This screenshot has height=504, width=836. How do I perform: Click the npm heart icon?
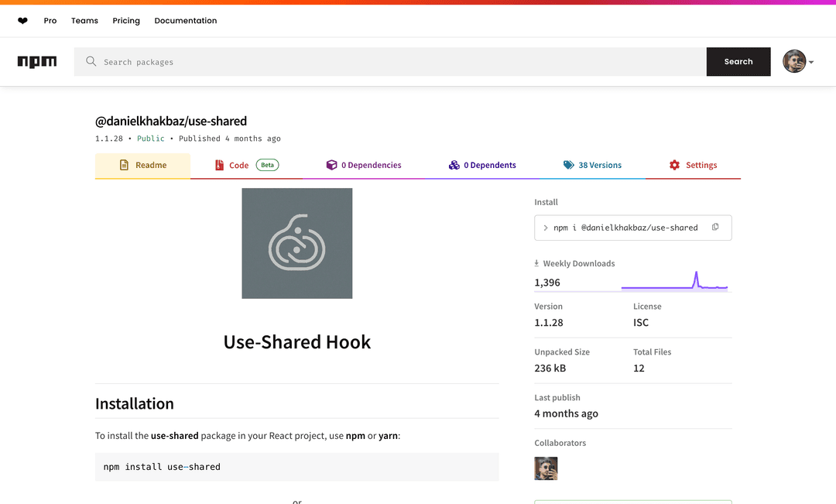pyautogui.click(x=22, y=21)
